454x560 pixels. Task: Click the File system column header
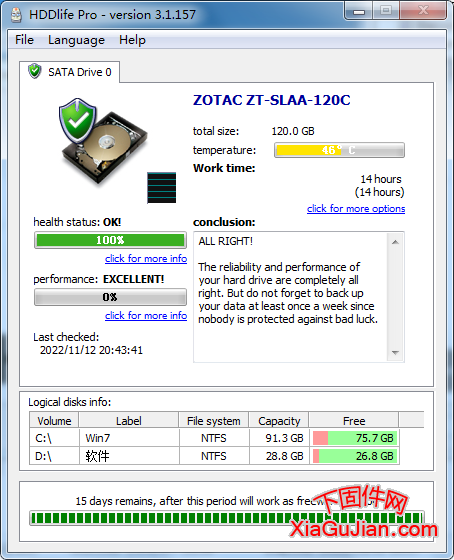point(214,421)
